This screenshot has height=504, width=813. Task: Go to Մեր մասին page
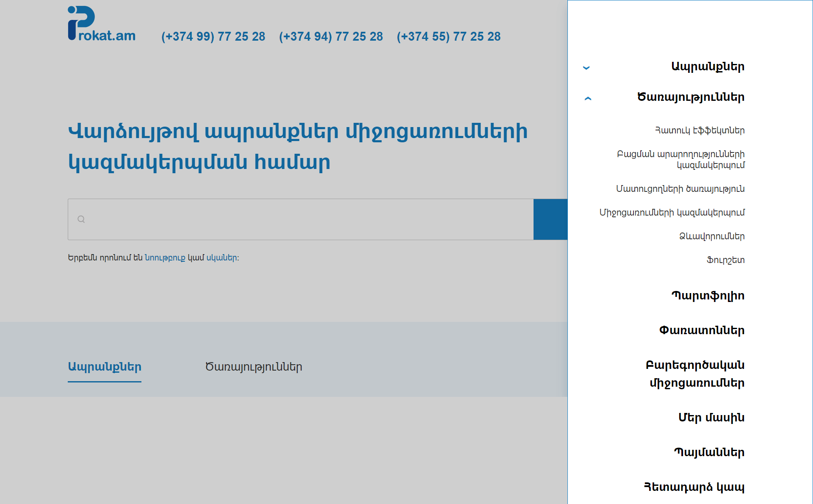coord(711,418)
